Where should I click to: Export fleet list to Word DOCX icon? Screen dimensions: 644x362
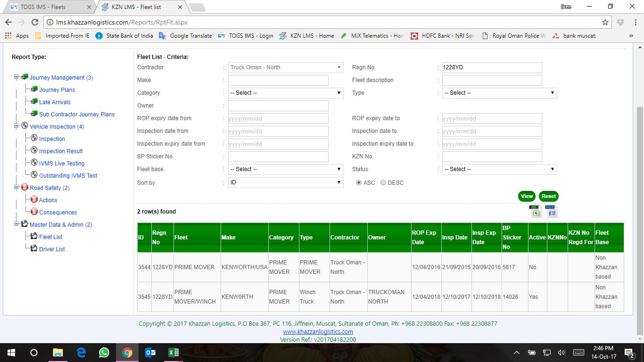(551, 212)
